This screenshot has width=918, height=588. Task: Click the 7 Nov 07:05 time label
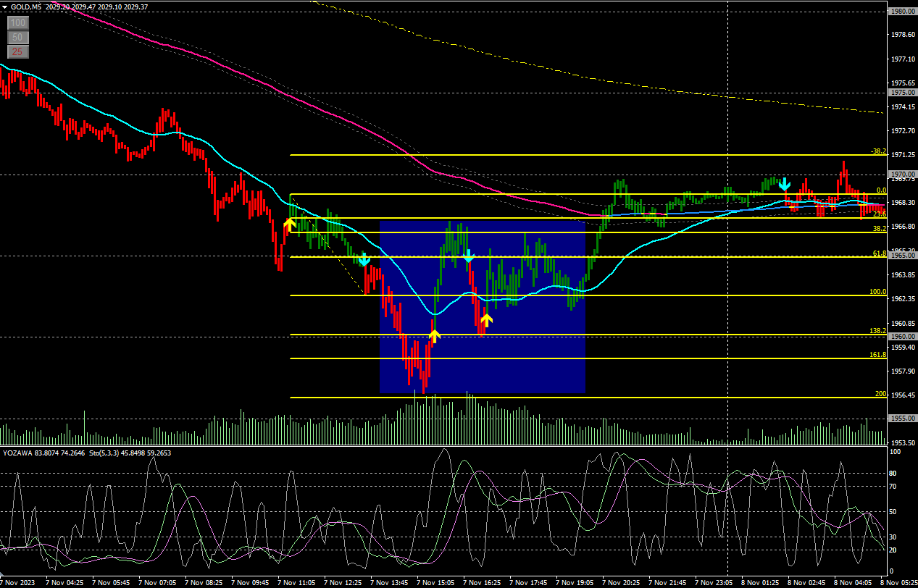158,582
